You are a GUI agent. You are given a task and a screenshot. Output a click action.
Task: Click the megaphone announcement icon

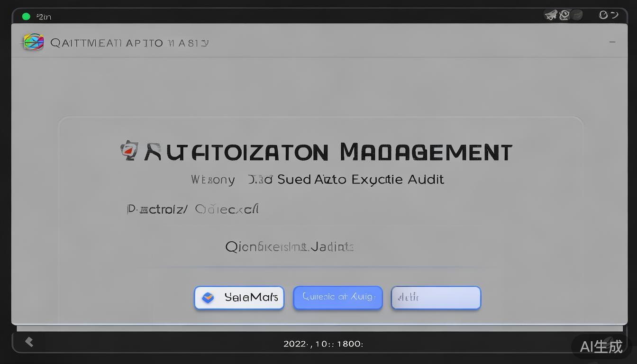pos(550,15)
